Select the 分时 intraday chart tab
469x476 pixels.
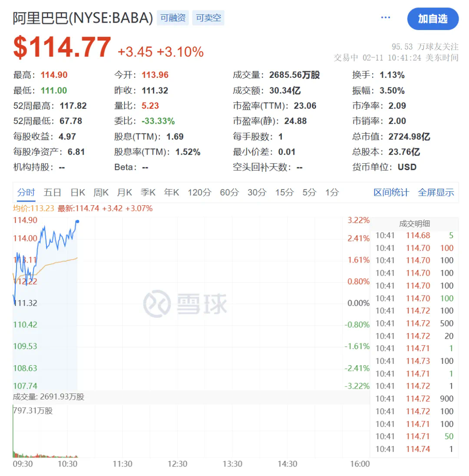click(x=26, y=192)
